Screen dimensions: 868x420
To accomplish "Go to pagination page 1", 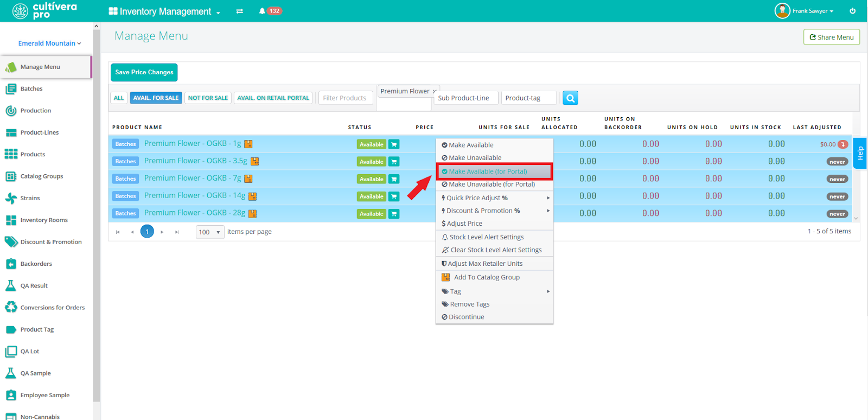I will (147, 232).
